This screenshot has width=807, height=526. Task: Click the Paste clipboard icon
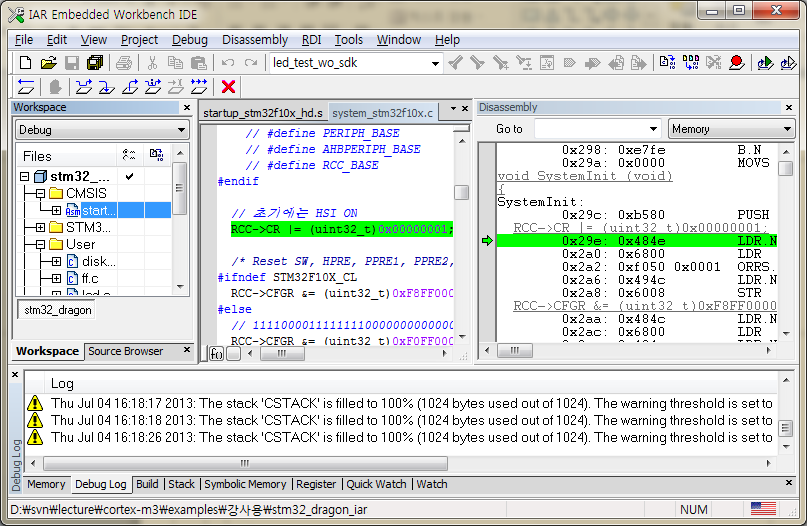point(199,63)
